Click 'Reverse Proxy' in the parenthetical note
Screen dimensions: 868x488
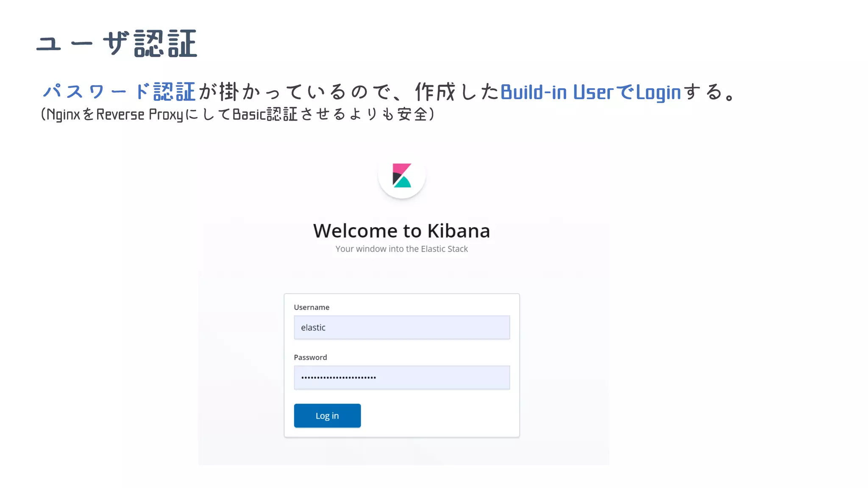140,114
